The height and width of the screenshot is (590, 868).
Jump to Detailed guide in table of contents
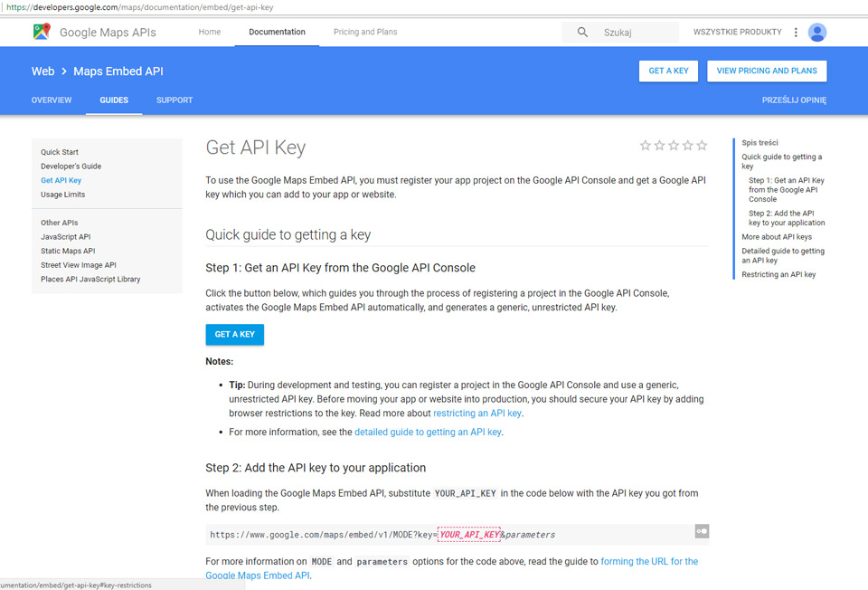783,255
